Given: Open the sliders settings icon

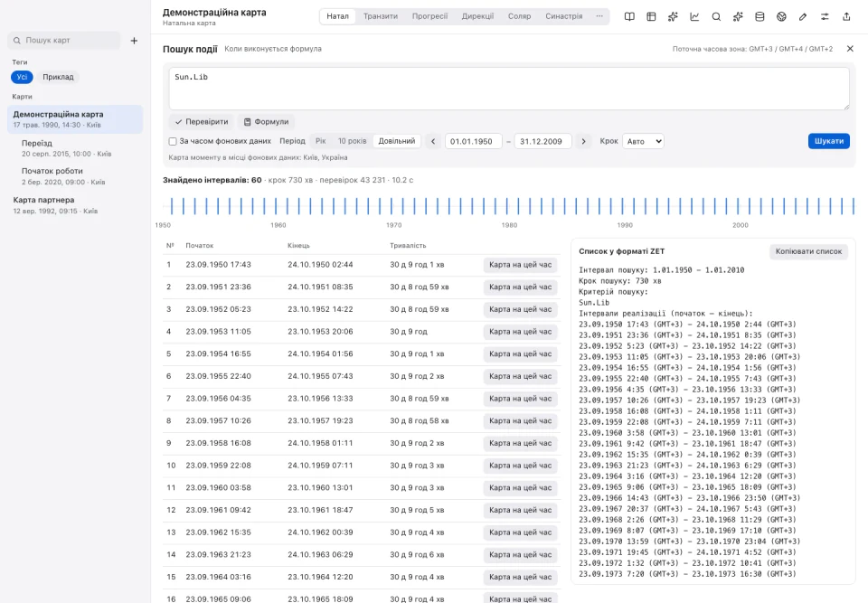Looking at the screenshot, I should 825,16.
